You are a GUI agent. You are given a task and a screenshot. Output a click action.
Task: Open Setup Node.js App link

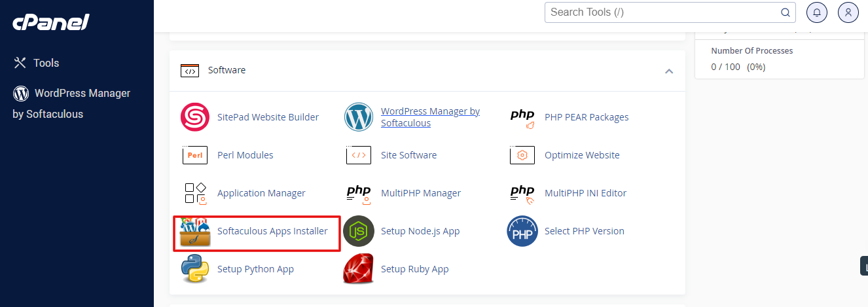(x=420, y=231)
